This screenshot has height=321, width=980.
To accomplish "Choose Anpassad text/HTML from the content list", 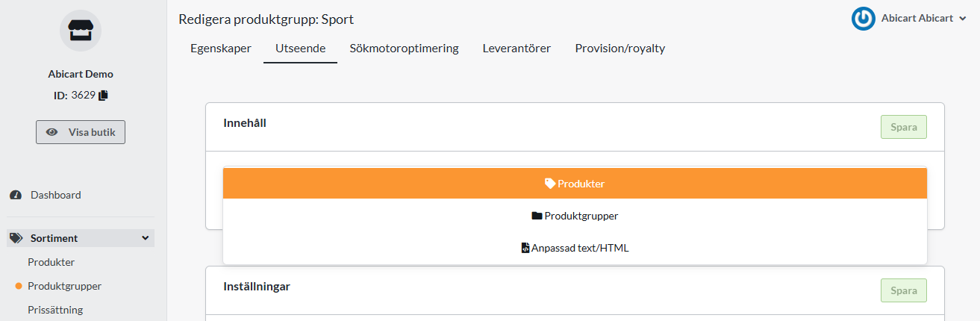I will click(575, 248).
